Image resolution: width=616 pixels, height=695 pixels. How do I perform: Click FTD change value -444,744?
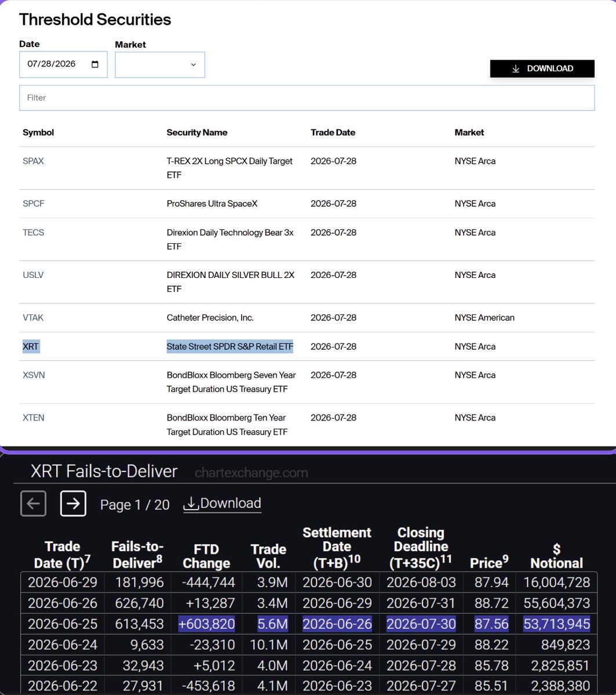point(207,583)
